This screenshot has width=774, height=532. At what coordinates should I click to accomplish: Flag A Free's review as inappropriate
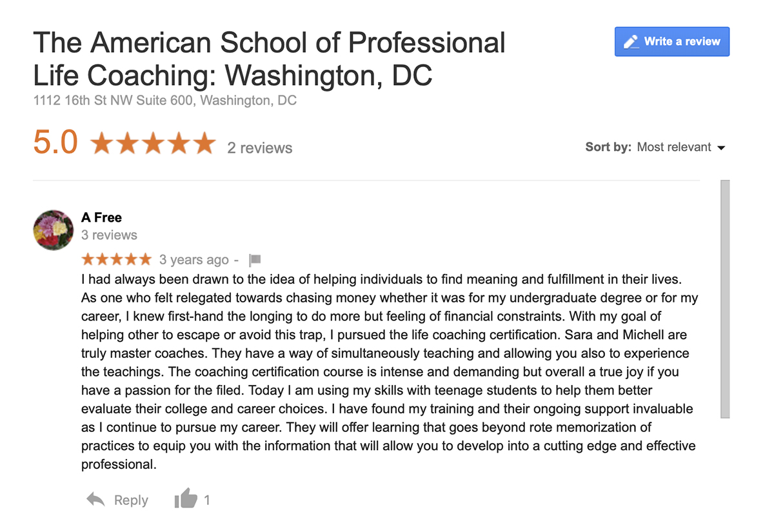coord(255,260)
